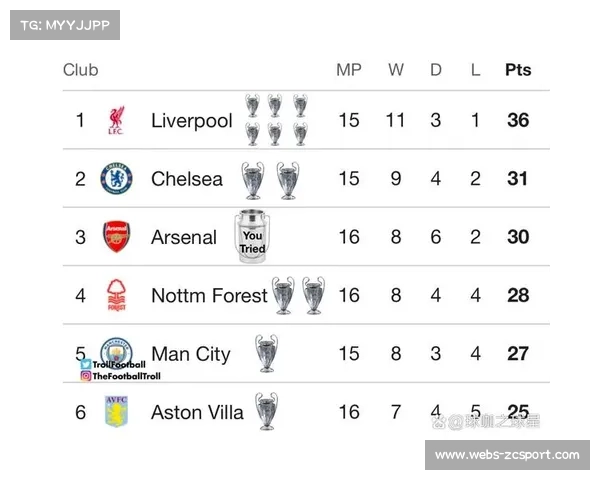Click Liverpool's 36 points value
This screenshot has height=480, width=600.
click(518, 121)
